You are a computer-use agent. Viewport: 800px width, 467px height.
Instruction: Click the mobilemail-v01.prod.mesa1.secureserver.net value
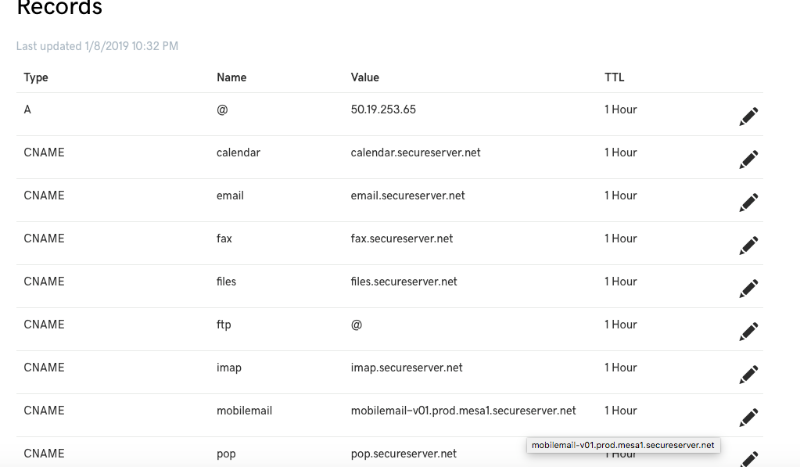coord(463,411)
